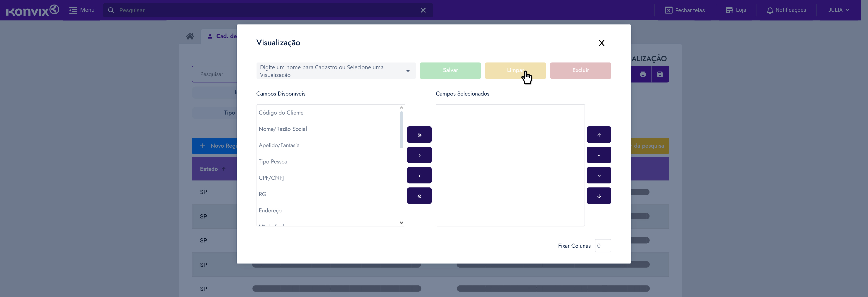Select CPF/CNPJ in available fields
The image size is (868, 297).
click(271, 178)
